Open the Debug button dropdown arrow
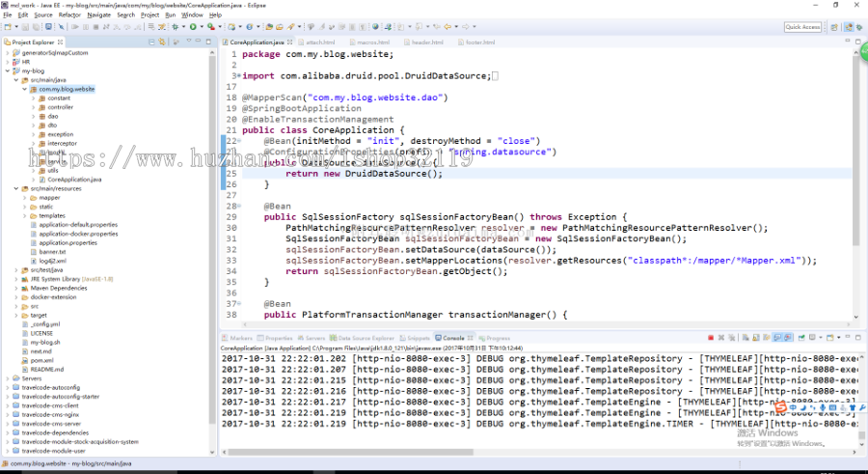Screen dimensions: 868x474 184,27
